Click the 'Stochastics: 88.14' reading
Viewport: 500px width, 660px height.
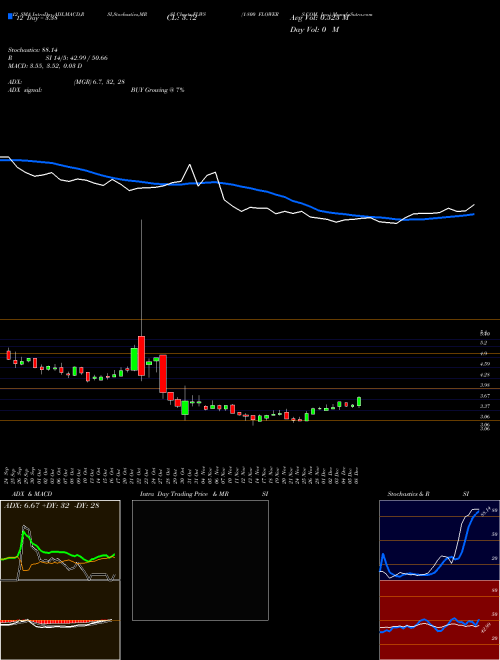pyautogui.click(x=33, y=50)
